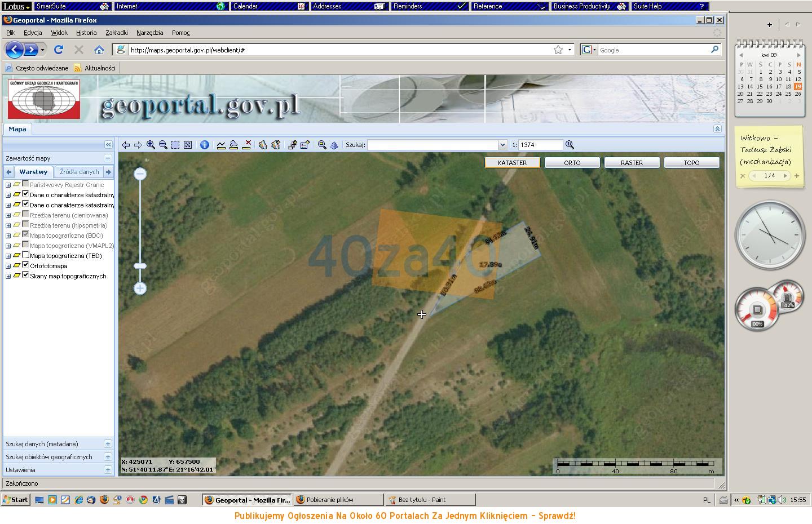This screenshot has height=524, width=812.
Task: Toggle Mapa topograficzna (VMAPL2) checkbox
Action: coord(25,245)
